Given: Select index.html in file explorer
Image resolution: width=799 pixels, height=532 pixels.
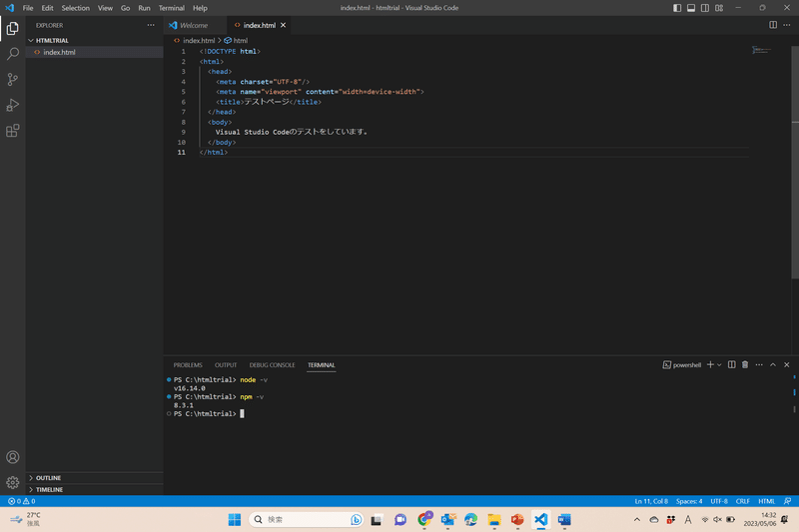Looking at the screenshot, I should pyautogui.click(x=59, y=52).
